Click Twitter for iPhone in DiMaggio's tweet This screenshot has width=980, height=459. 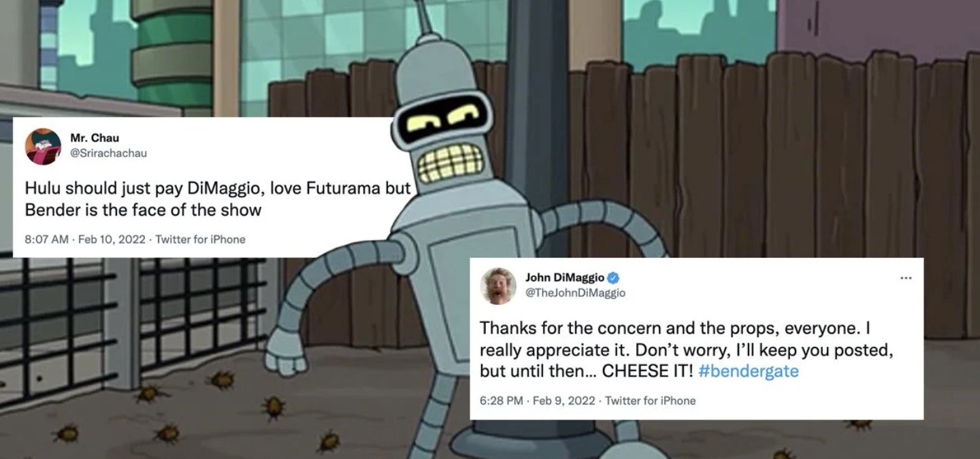[x=651, y=401]
